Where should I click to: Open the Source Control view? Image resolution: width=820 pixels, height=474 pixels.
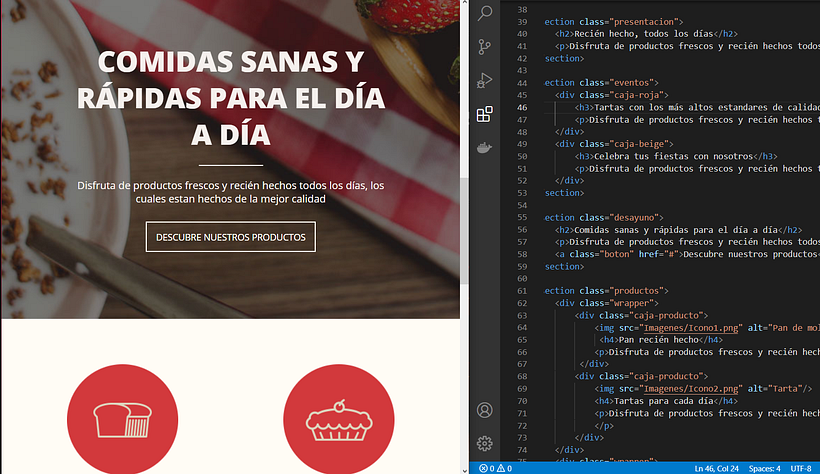coord(485,47)
